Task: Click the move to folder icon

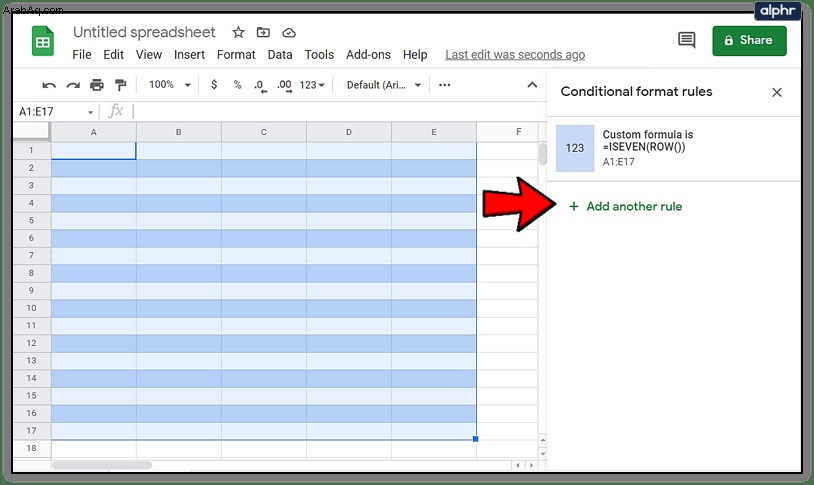Action: (x=263, y=33)
